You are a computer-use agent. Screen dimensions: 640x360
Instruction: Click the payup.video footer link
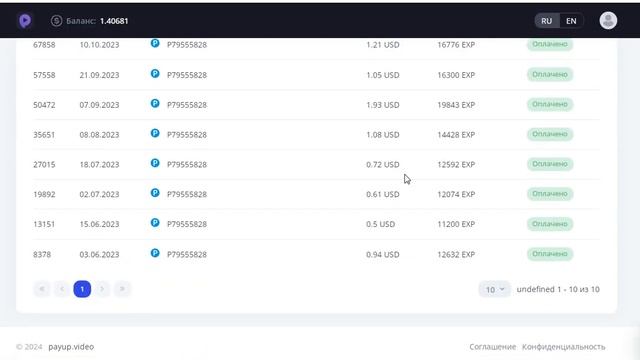coord(71,347)
